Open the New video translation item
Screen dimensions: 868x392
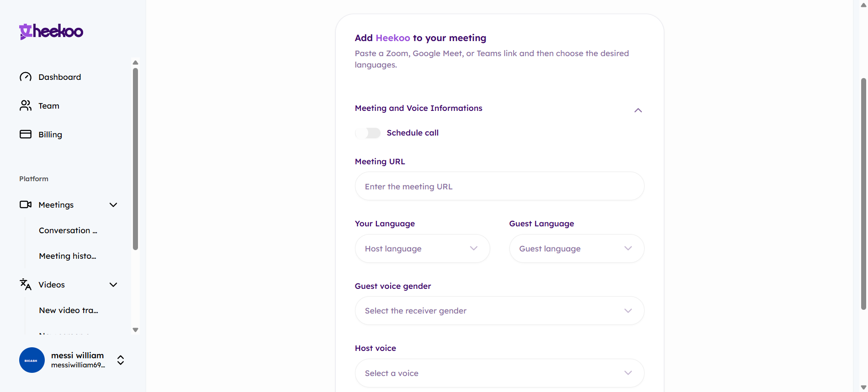point(69,310)
